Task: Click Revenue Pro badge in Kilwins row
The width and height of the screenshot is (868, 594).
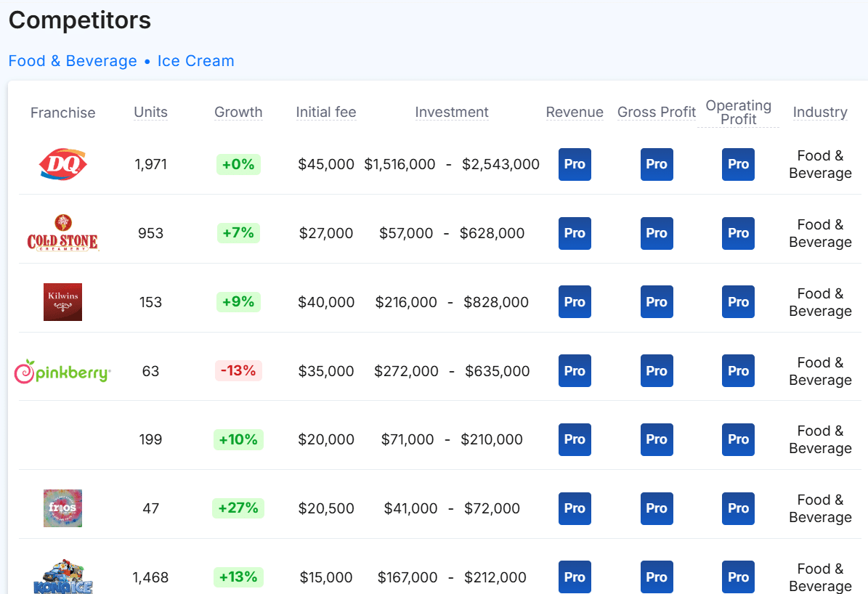Action: (575, 301)
